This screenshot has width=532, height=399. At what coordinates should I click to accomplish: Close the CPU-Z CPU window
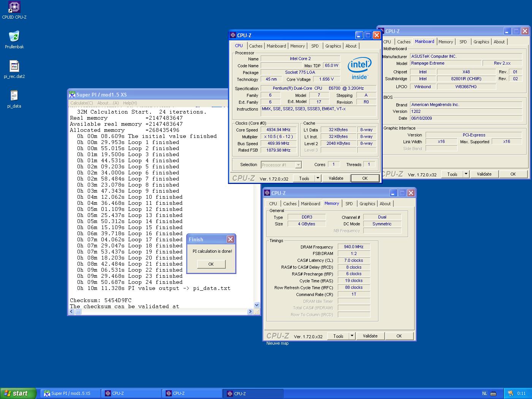377,35
